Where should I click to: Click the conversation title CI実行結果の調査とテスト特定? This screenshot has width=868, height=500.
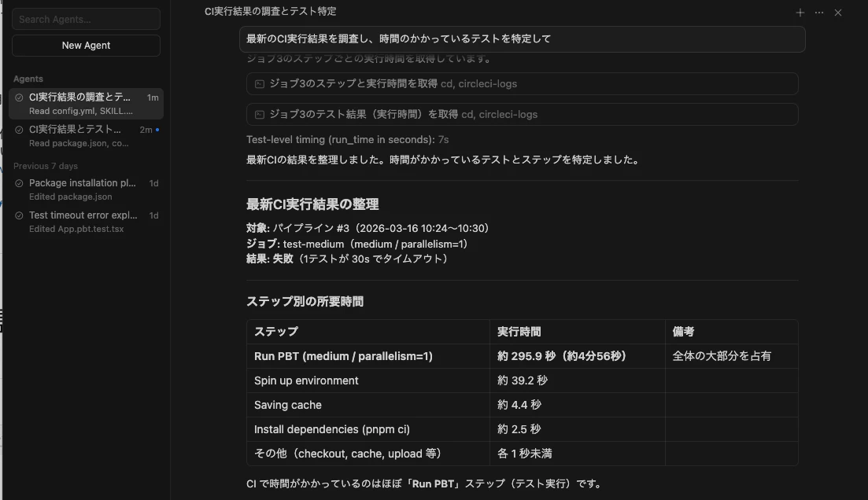(270, 11)
